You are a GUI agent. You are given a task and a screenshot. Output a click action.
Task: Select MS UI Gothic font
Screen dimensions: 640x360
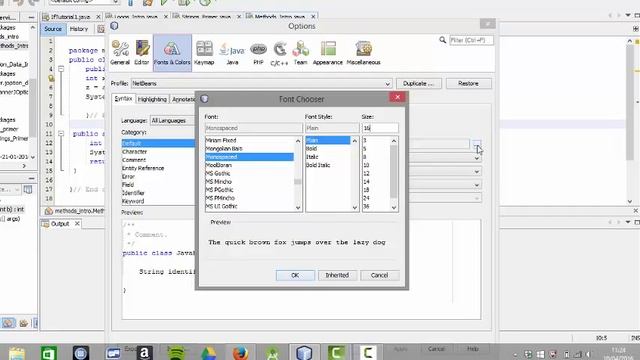(x=249, y=206)
